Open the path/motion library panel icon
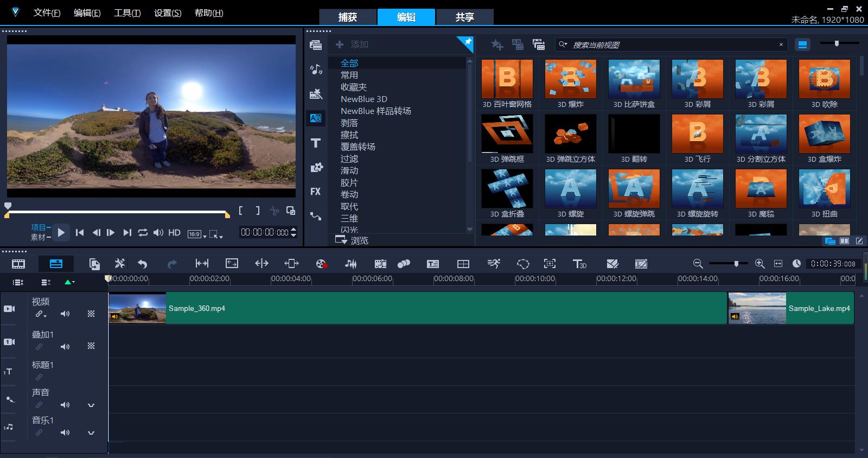This screenshot has width=868, height=458. click(x=316, y=216)
